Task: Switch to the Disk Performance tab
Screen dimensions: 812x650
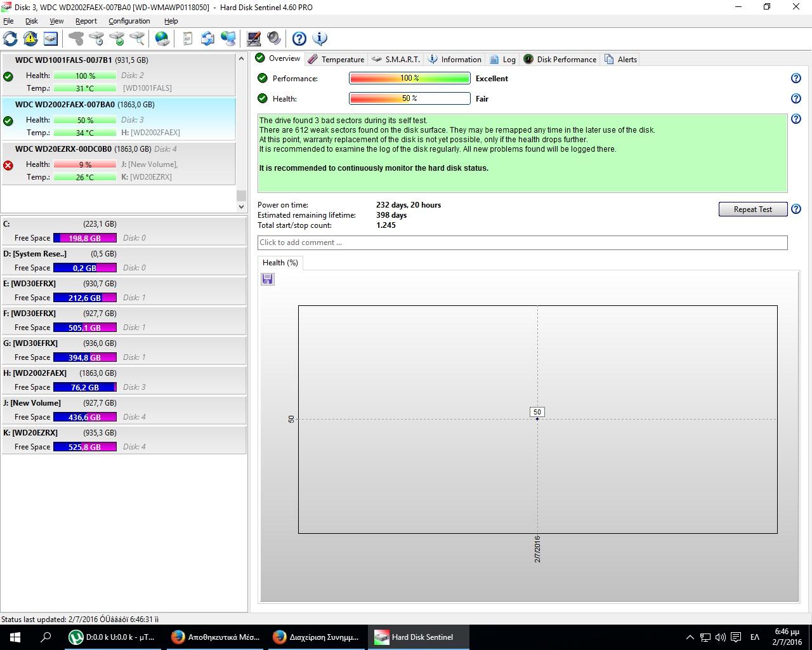Action: 560,59
